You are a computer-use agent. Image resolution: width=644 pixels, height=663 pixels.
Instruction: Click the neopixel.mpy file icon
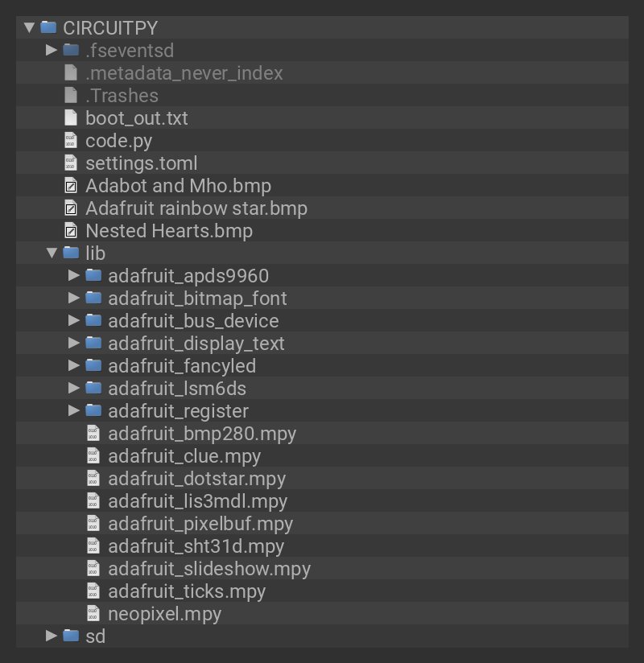93,614
